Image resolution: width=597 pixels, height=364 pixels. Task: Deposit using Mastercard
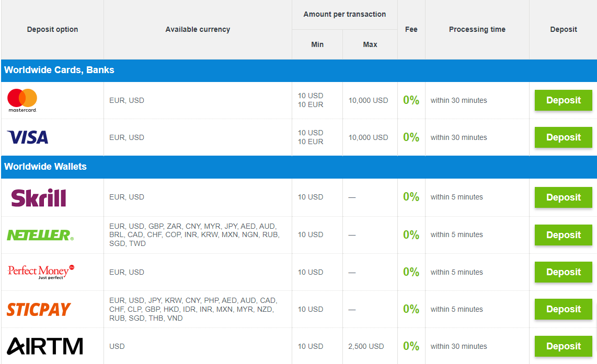[563, 100]
